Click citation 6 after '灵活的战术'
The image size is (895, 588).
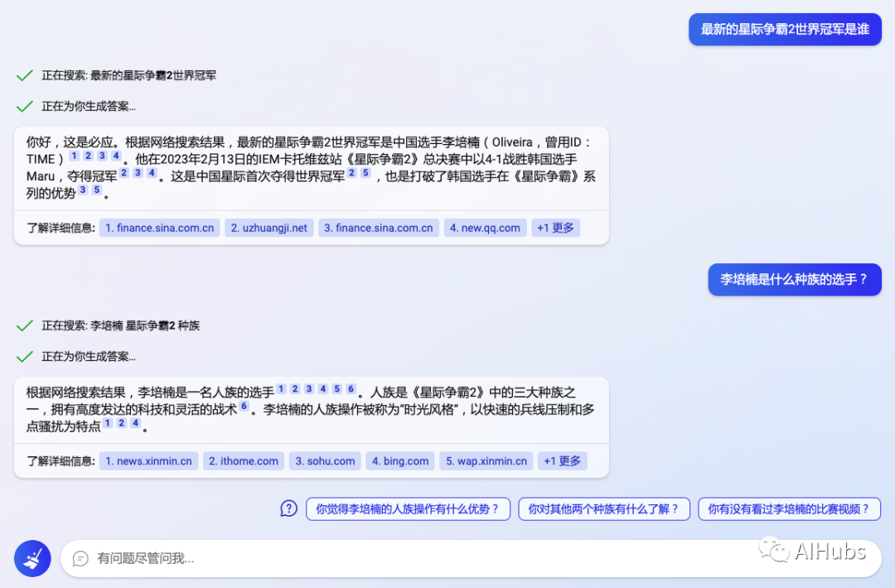pyautogui.click(x=244, y=406)
